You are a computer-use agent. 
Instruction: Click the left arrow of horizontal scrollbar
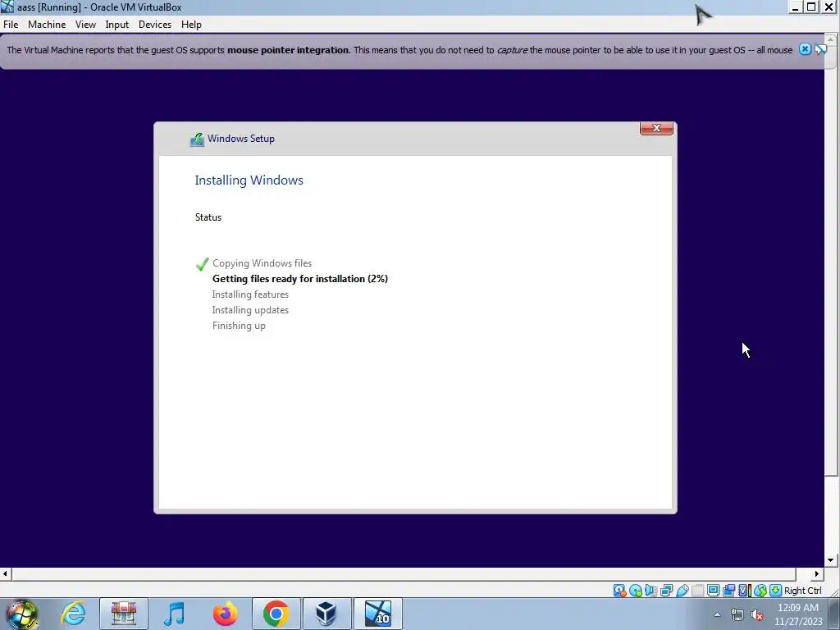click(5, 573)
